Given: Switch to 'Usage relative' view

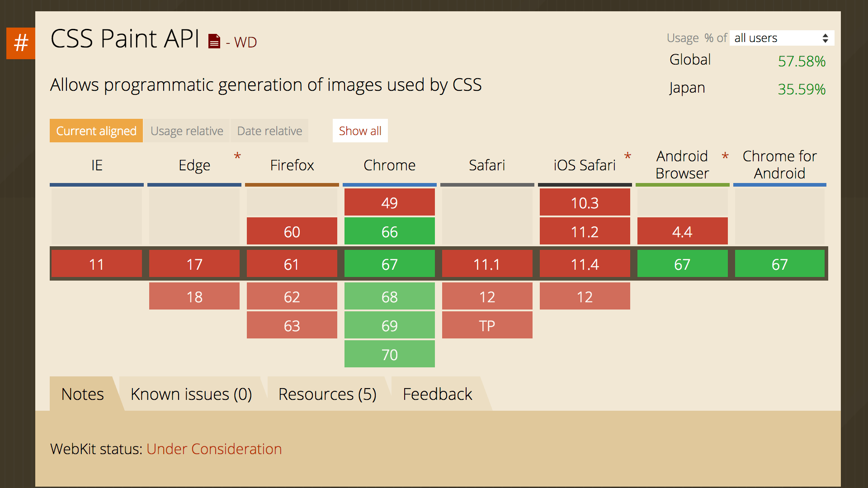Looking at the screenshot, I should (x=186, y=131).
